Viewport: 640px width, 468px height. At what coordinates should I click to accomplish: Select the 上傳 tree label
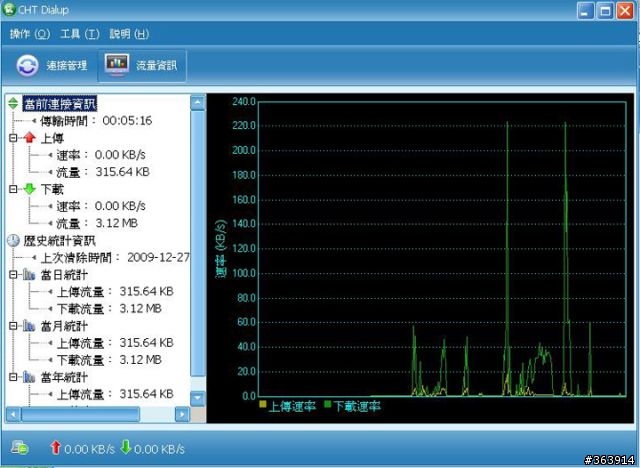point(52,138)
